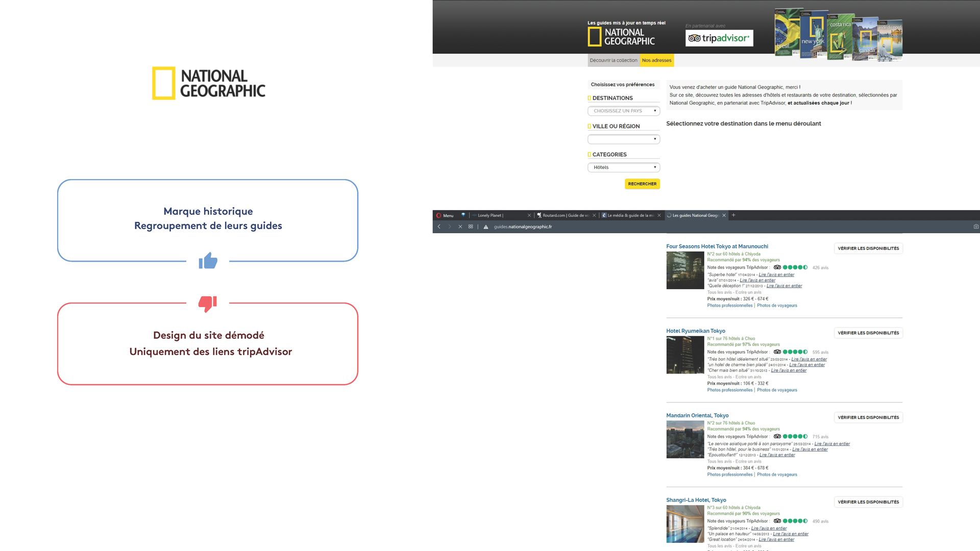
Task: Click the address bar showing guides.nationalgeographic.fr
Action: coord(523,227)
